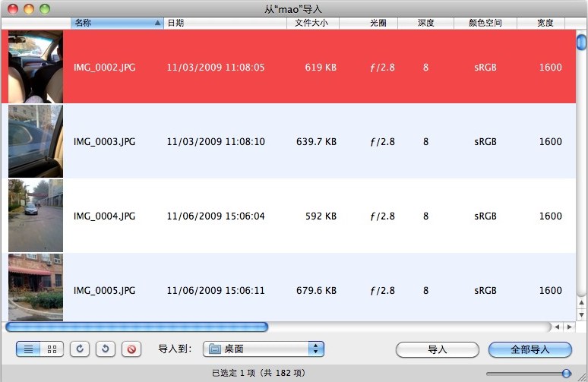Viewport: 588px width, 382px height.
Task: Select IMG_0002.JPG thumbnail
Action: [x=36, y=67]
